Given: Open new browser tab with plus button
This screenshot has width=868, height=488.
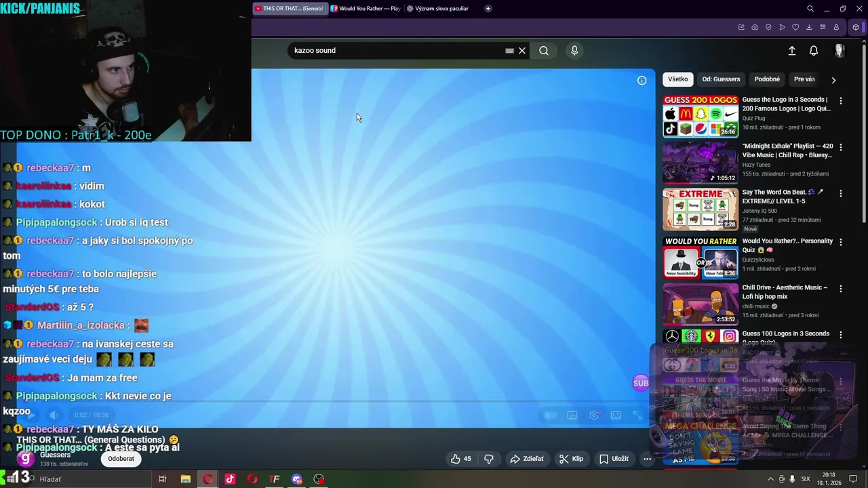Looking at the screenshot, I should pos(488,9).
